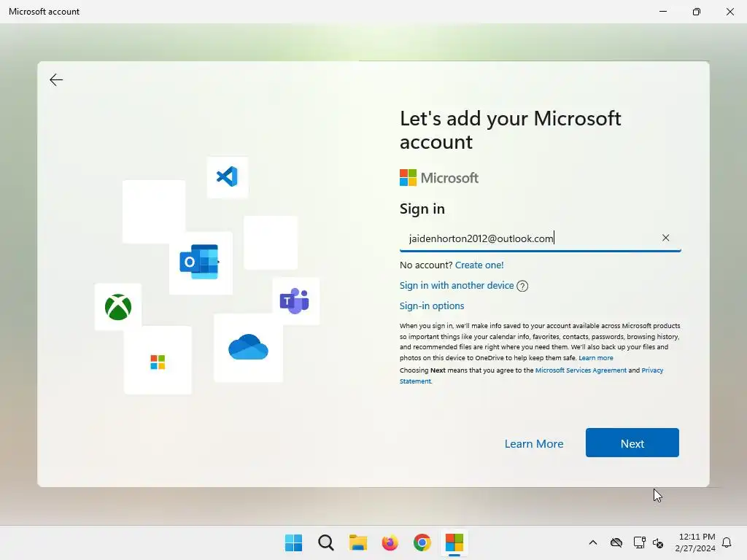Show hidden system tray icons
Viewport: 747px width, 560px height.
(x=592, y=542)
